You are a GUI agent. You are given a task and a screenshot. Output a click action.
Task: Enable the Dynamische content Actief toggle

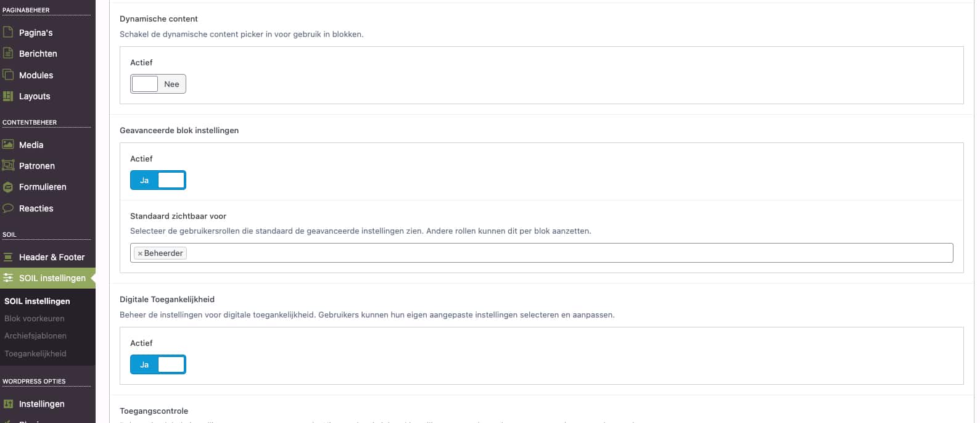pos(158,84)
